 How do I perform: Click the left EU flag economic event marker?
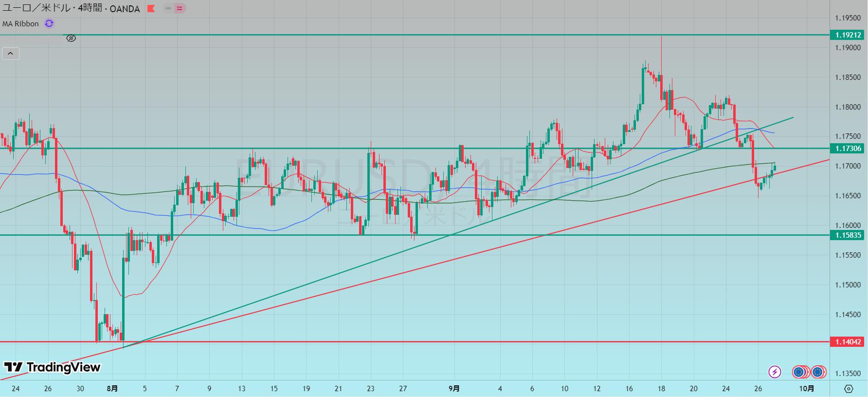(799, 372)
